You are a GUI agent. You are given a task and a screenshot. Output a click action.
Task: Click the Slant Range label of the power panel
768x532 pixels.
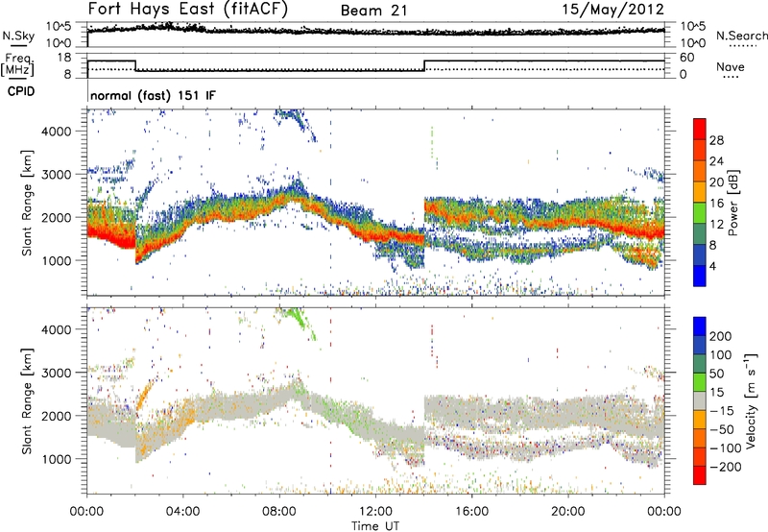click(27, 203)
